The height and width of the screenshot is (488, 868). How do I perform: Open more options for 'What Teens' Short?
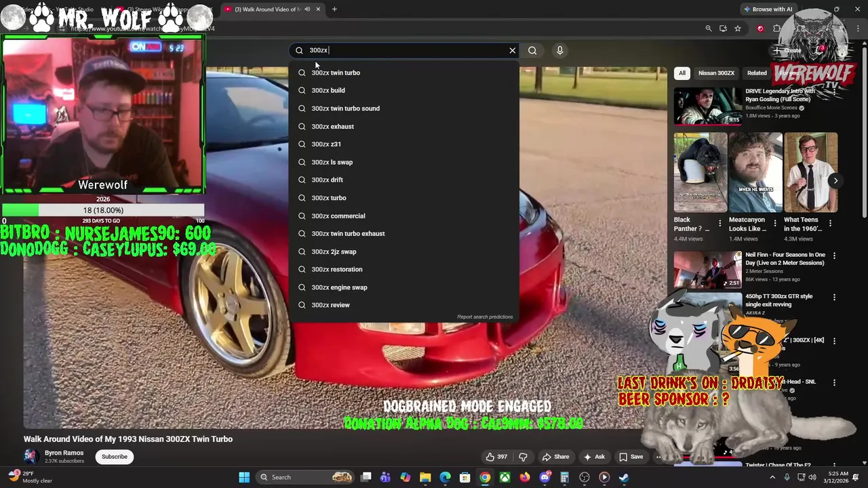(831, 223)
